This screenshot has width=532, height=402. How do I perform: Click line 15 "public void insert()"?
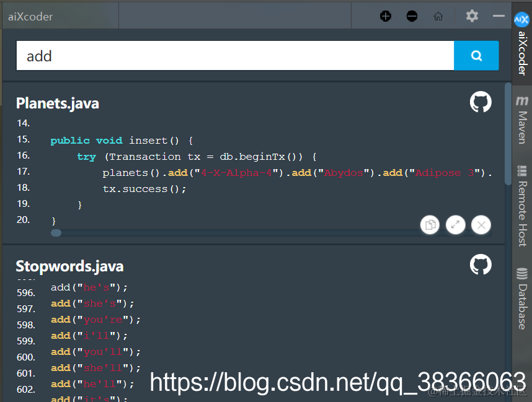click(x=122, y=141)
